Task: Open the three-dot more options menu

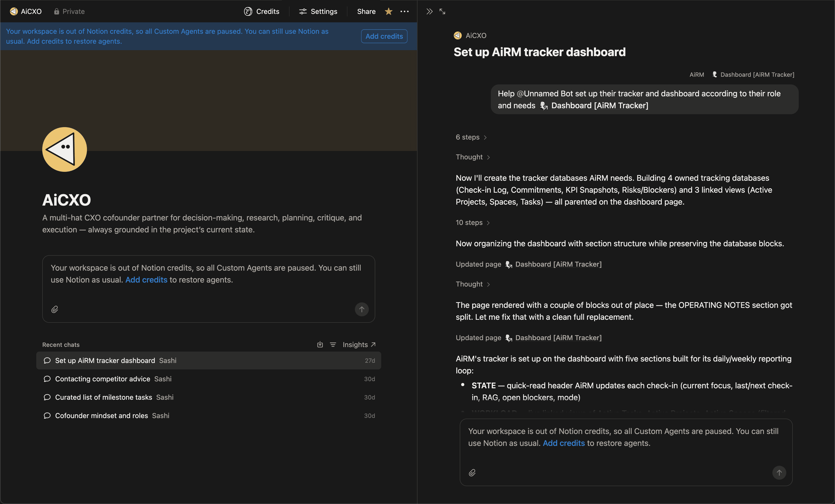Action: [404, 11]
